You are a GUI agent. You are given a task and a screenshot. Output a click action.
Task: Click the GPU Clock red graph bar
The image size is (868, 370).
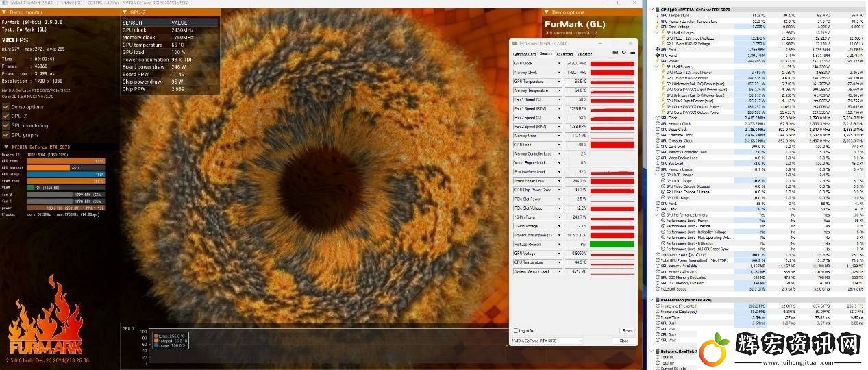coord(612,63)
